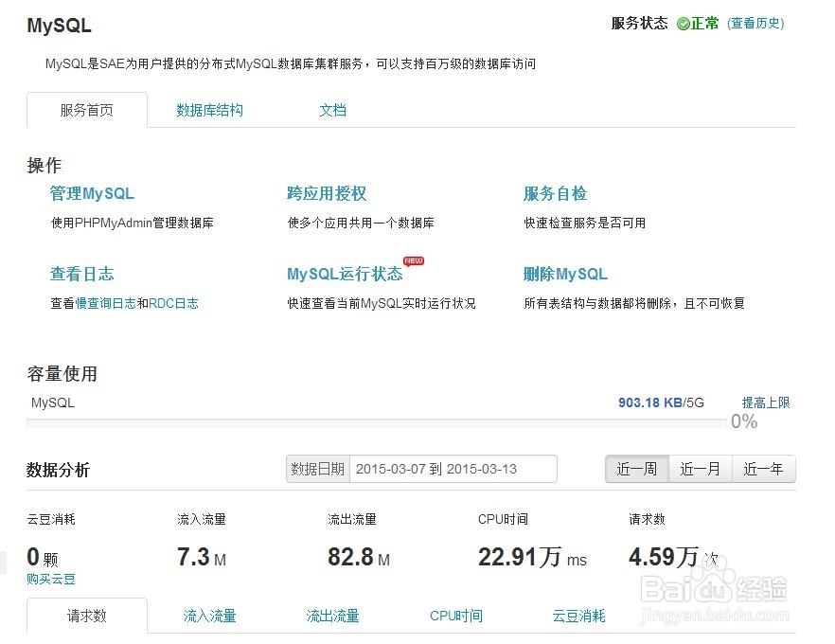Open the 查看历史 status history link
835x644 pixels.
click(755, 24)
